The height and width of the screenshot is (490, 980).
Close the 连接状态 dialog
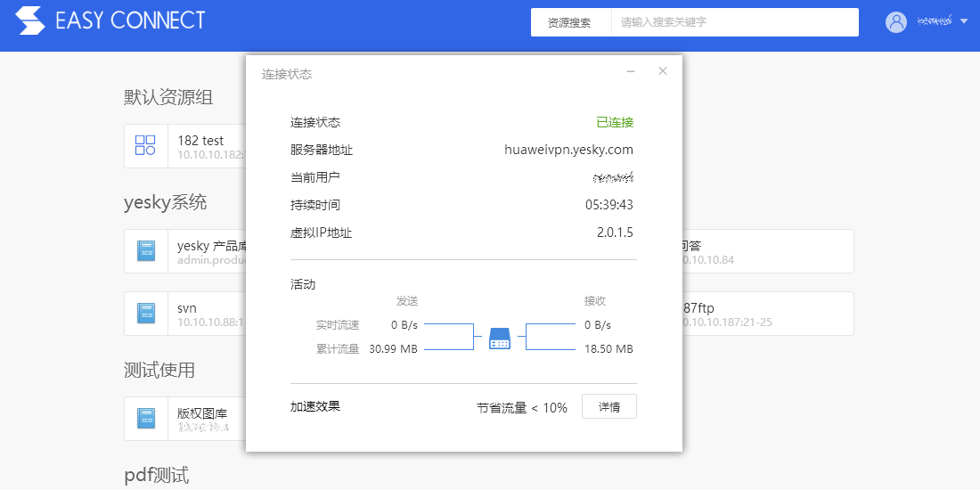pos(663,72)
